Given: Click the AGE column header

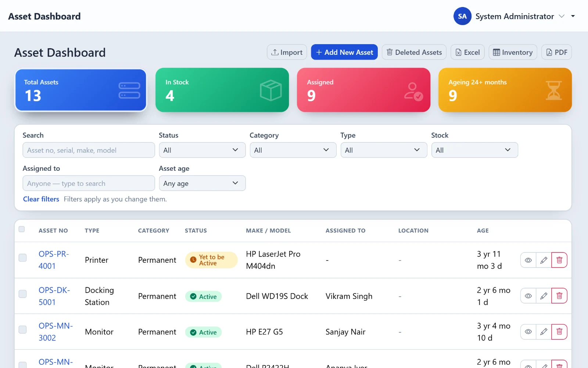Looking at the screenshot, I should click(x=483, y=230).
